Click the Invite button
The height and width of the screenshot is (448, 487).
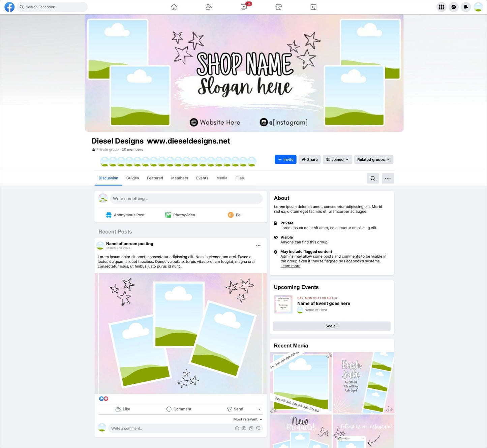(x=285, y=159)
